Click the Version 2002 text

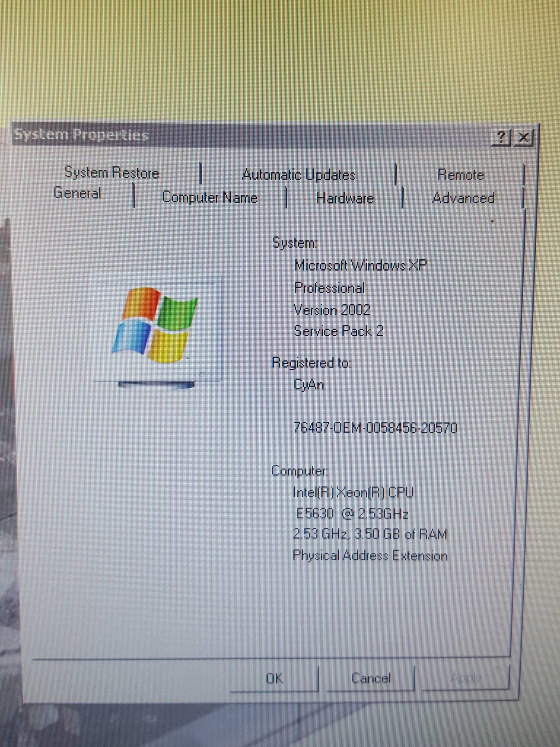(332, 310)
